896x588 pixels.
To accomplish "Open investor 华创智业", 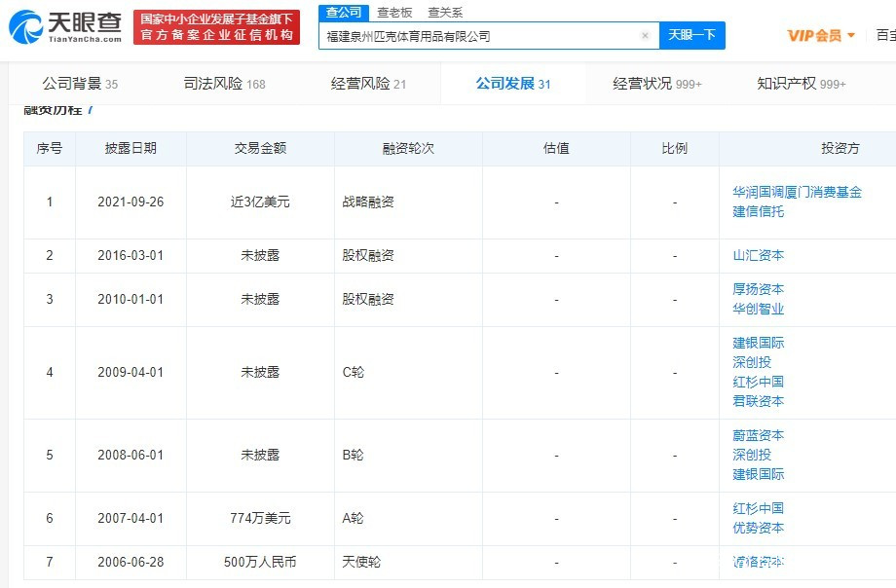I will click(759, 309).
